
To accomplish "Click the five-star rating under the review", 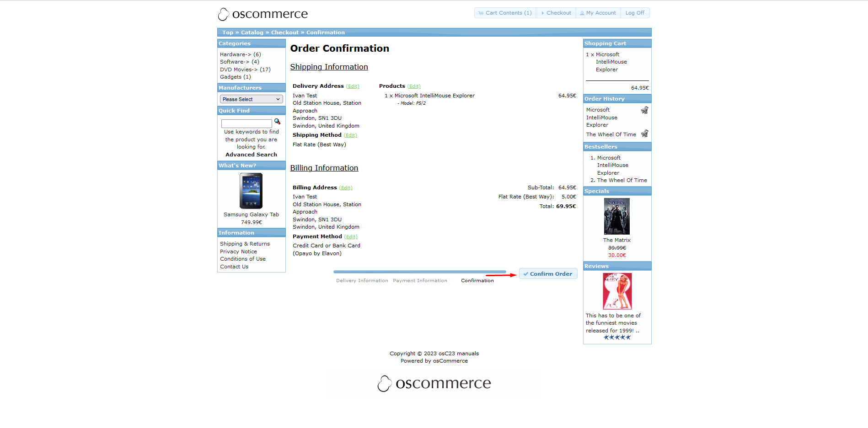I will coord(617,337).
